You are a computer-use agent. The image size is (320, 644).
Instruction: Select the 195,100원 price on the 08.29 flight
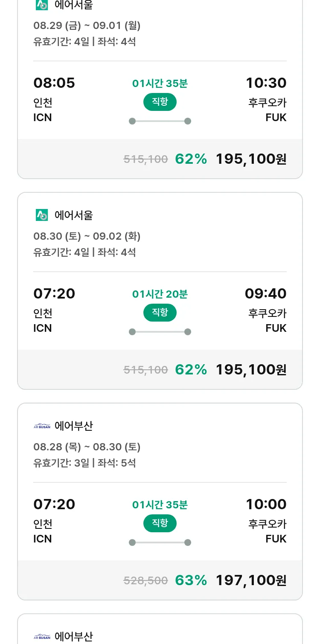tap(251, 159)
